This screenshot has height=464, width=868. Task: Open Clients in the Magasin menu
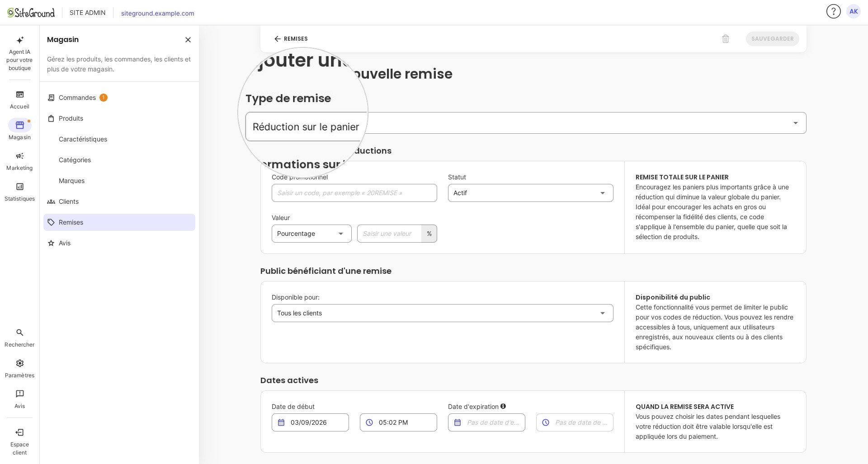pos(119,202)
